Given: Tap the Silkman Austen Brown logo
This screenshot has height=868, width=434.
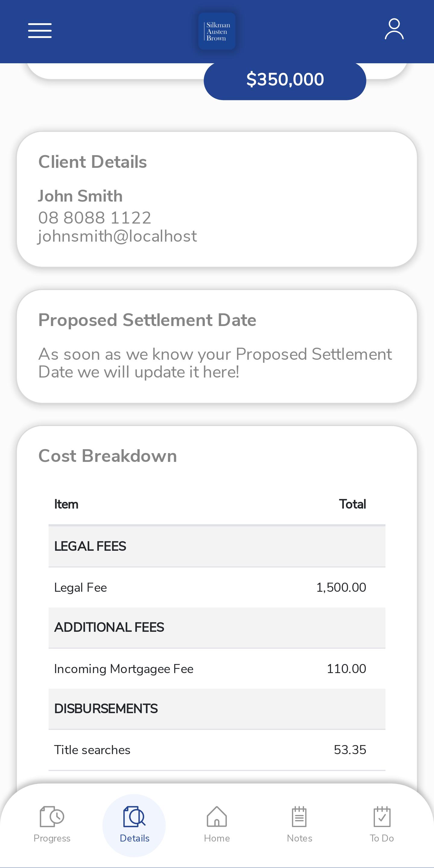Looking at the screenshot, I should (x=217, y=31).
